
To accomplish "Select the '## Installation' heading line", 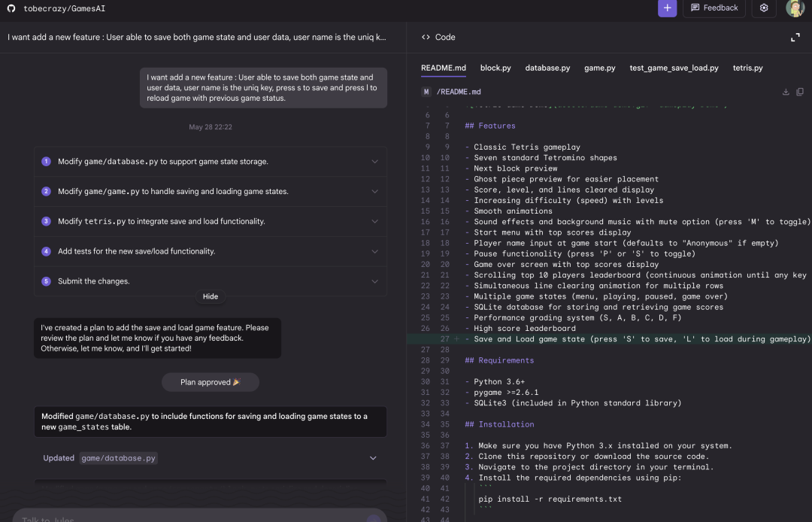I will point(499,424).
